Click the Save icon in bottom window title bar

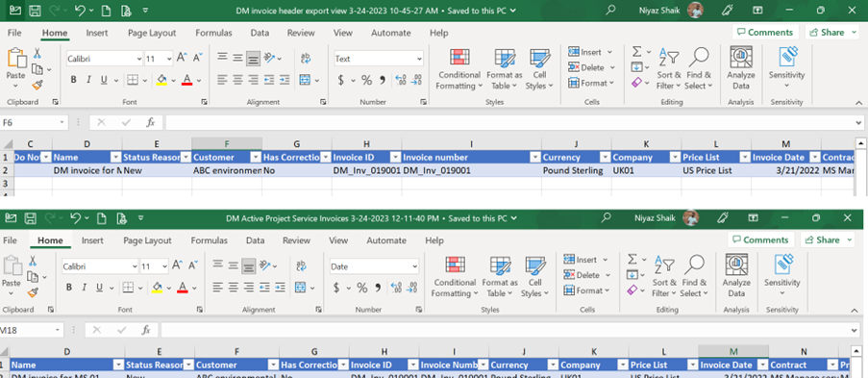click(30, 217)
